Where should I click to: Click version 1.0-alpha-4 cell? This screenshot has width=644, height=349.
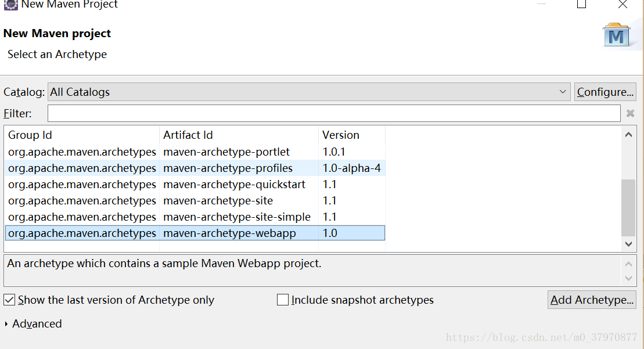(x=351, y=168)
